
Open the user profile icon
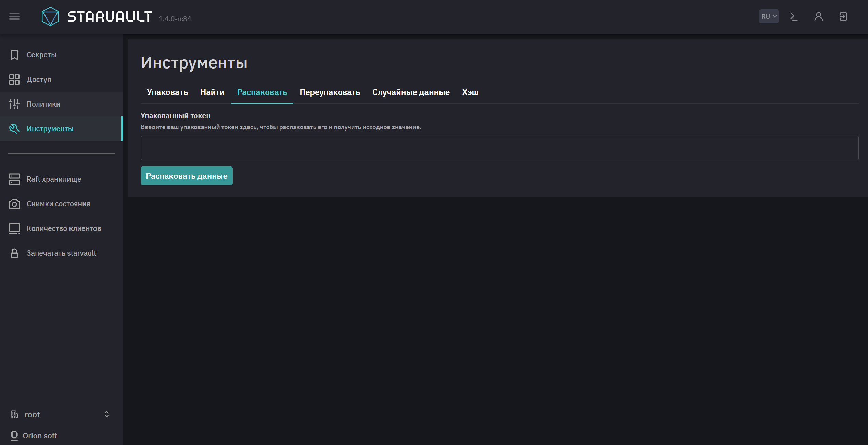[x=819, y=16]
